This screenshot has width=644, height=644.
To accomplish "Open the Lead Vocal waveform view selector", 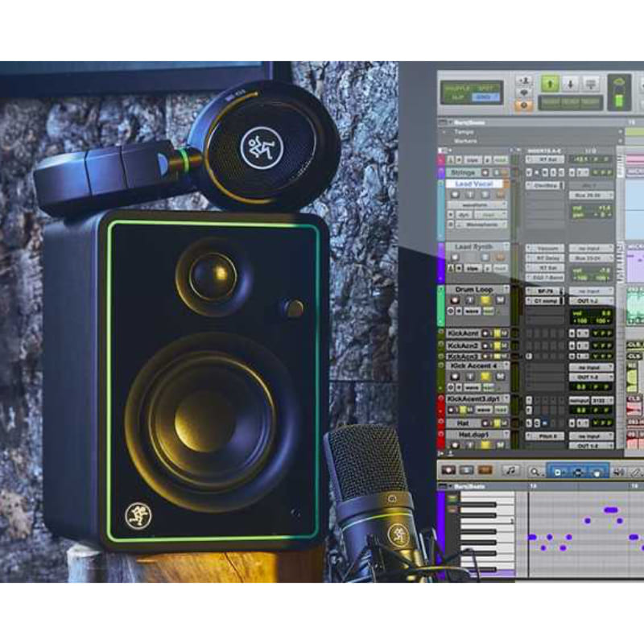I will (x=477, y=204).
